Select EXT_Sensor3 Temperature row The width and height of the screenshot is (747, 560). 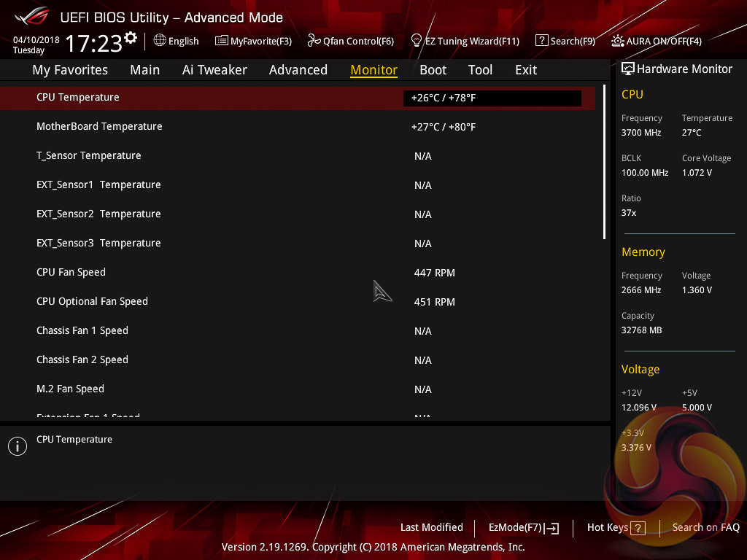(298, 244)
